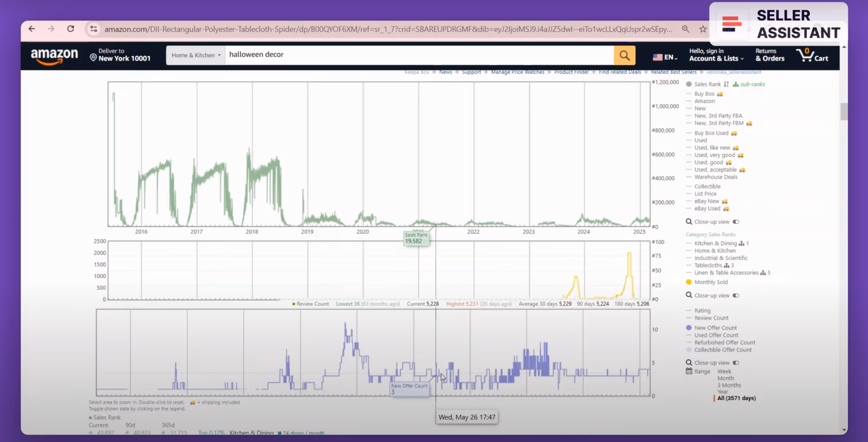Open Account & Lists dropdown menu
The image size is (868, 442).
coord(716,58)
